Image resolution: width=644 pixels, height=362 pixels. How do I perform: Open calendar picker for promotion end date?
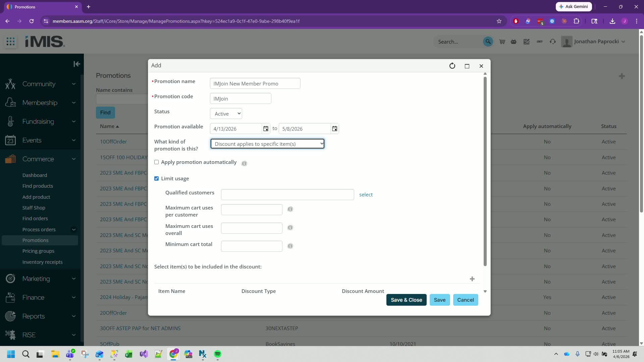pyautogui.click(x=334, y=129)
